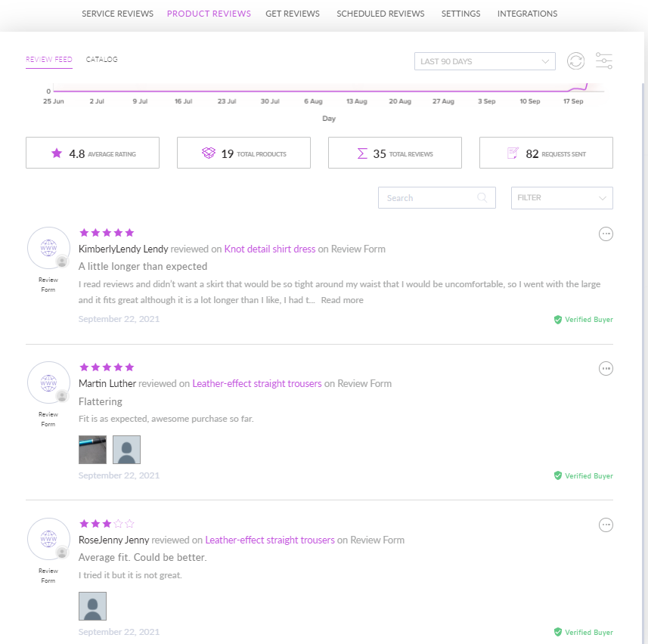Image resolution: width=648 pixels, height=644 pixels.
Task: Open photo thumbnail in RoseJenny review
Action: pyautogui.click(x=92, y=606)
